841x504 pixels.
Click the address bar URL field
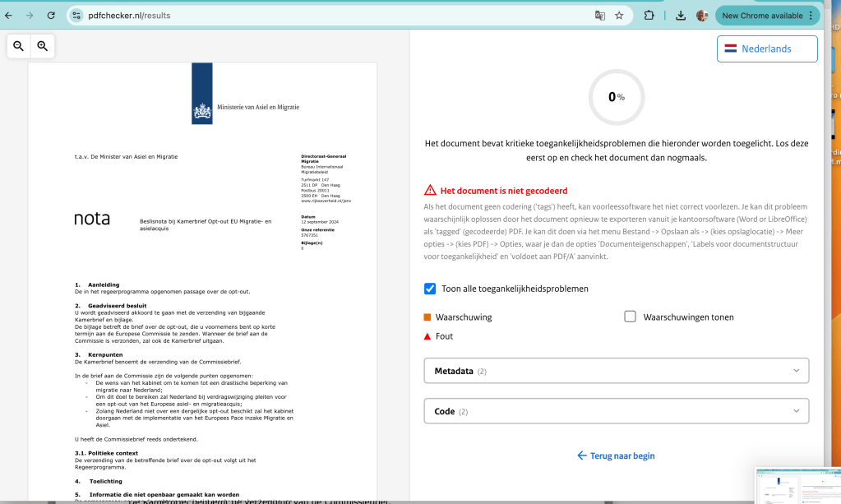pyautogui.click(x=329, y=15)
